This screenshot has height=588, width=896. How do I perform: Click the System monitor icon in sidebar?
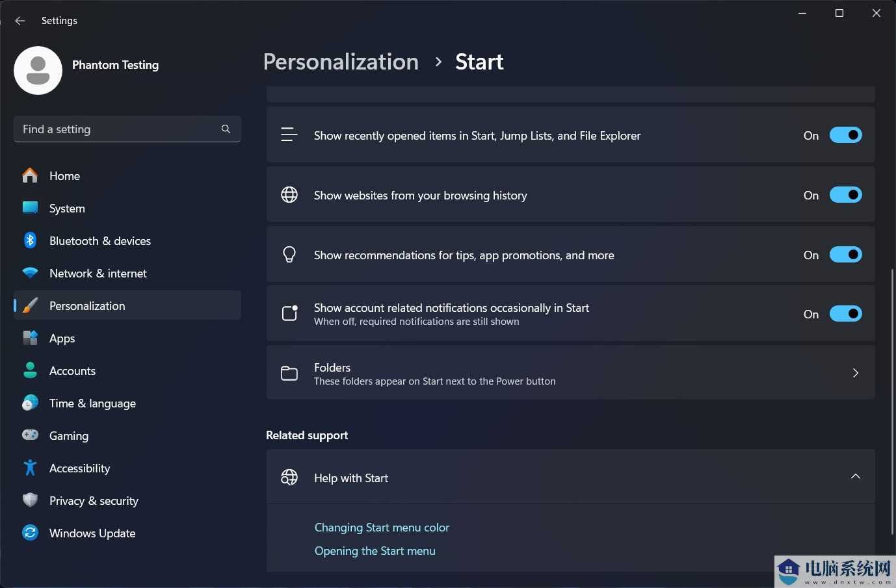pos(30,208)
